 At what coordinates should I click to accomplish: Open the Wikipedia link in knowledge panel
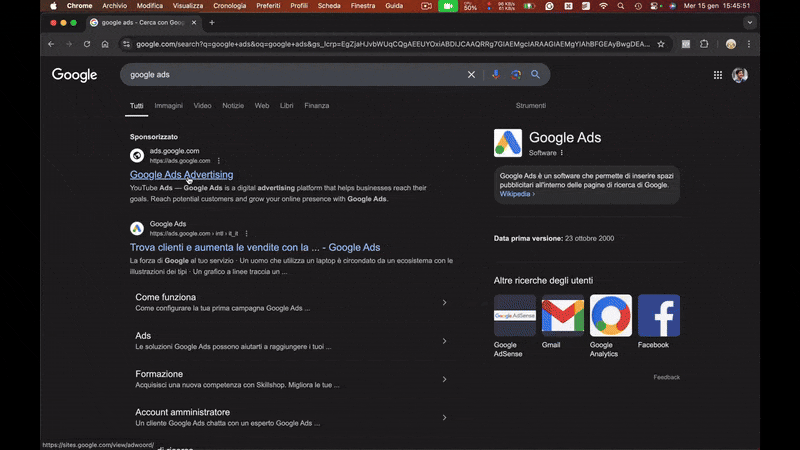(515, 194)
